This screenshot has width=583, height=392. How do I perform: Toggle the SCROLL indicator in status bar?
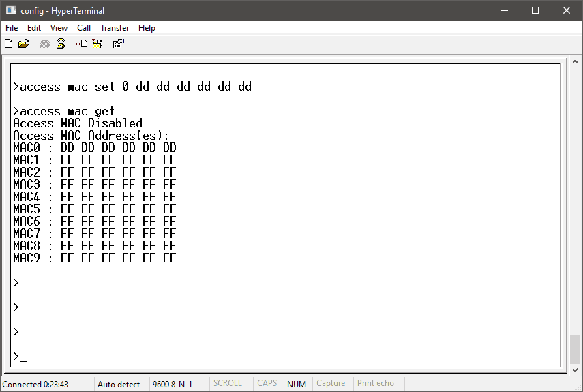(228, 384)
